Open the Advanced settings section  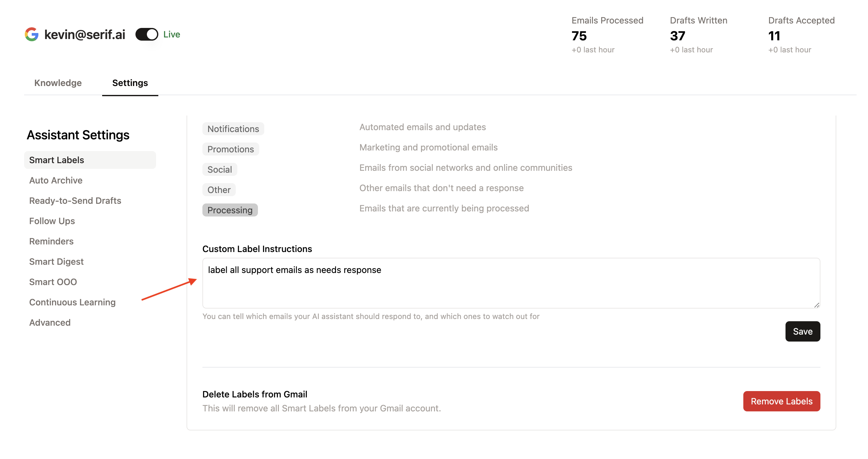[50, 323]
